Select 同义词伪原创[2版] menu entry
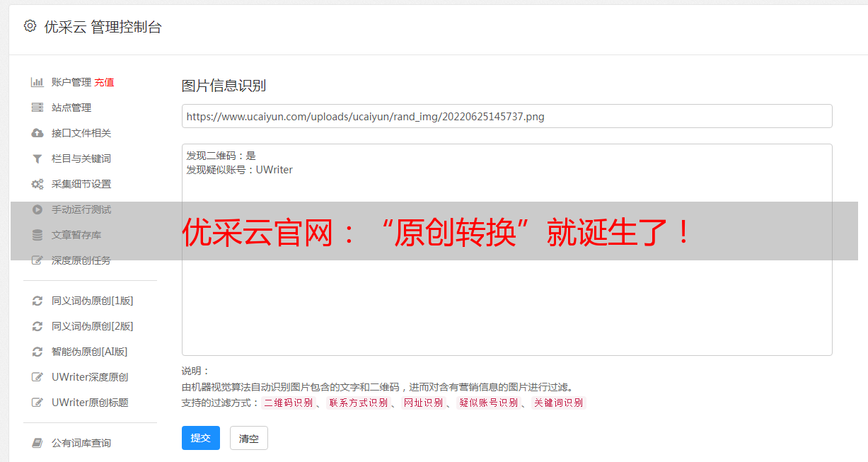 tap(93, 326)
